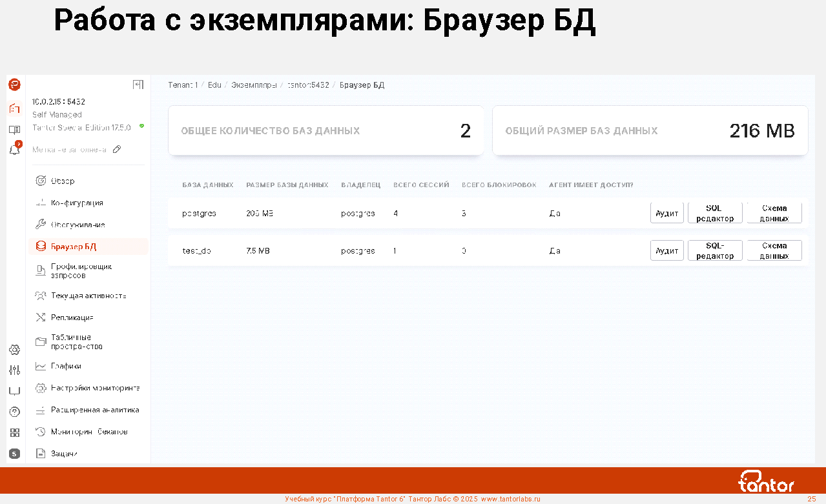
Task: Click the pencil icon to edit the label
Action: point(117,150)
